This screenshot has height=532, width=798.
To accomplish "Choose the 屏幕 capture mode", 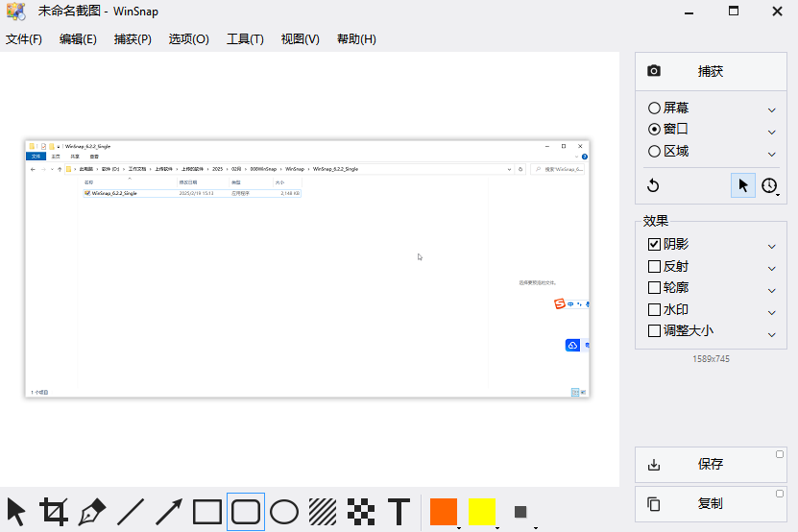I will point(668,108).
